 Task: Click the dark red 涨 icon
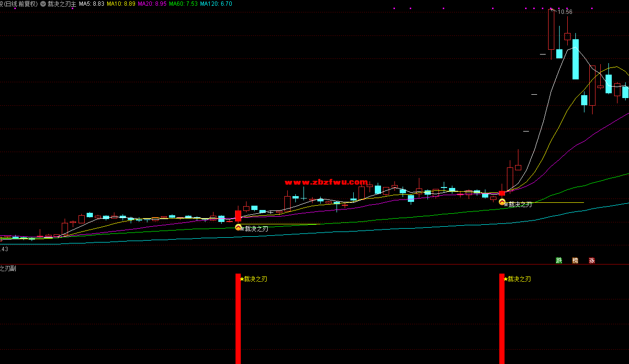(592, 261)
